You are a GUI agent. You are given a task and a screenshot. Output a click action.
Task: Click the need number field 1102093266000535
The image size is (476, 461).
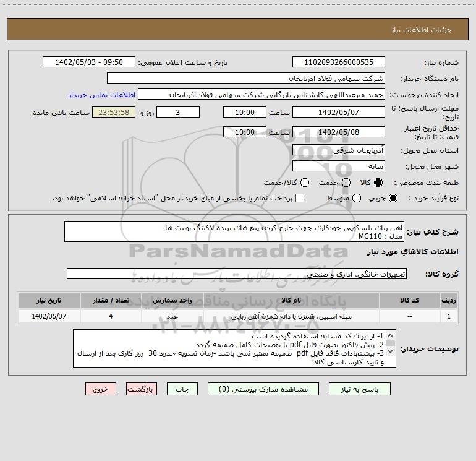[339, 62]
